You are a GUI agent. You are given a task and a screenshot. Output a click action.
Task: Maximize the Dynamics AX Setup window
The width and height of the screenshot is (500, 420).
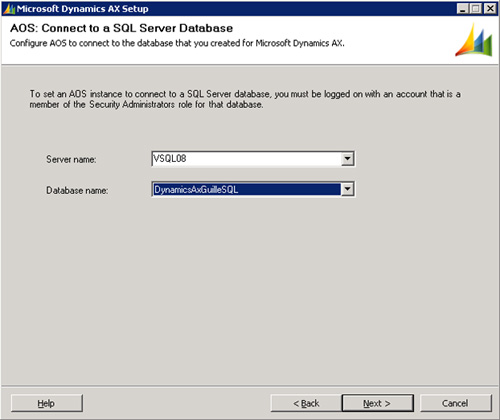[476, 9]
